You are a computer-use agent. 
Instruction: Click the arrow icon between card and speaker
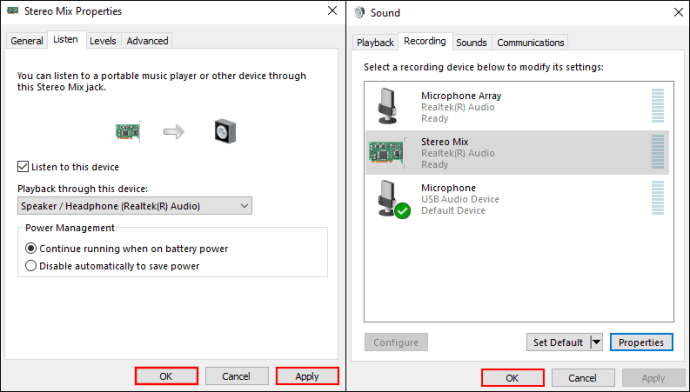pyautogui.click(x=174, y=131)
